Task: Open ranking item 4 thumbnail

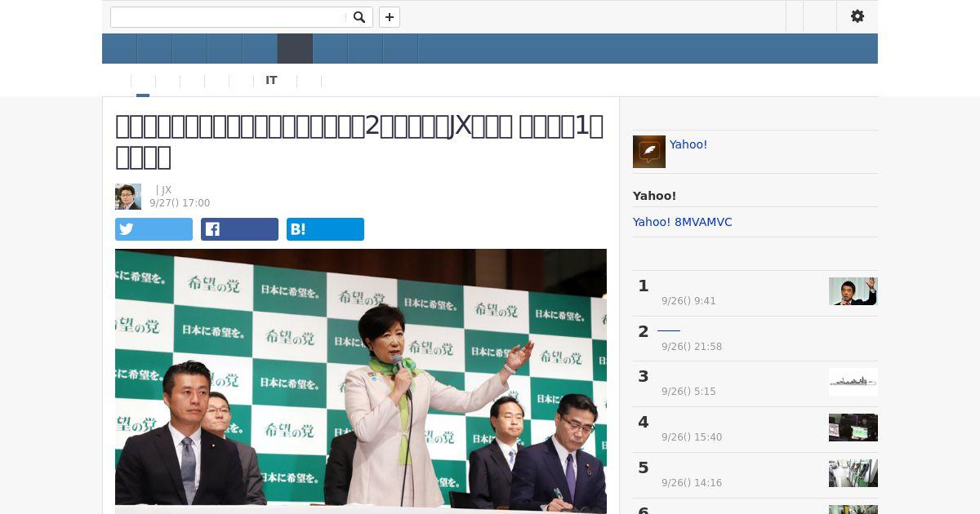Action: 853,428
